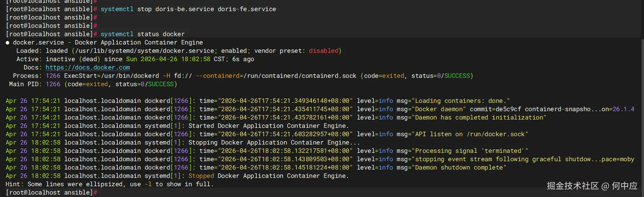Open the https://docs.docker.com link

[87, 67]
